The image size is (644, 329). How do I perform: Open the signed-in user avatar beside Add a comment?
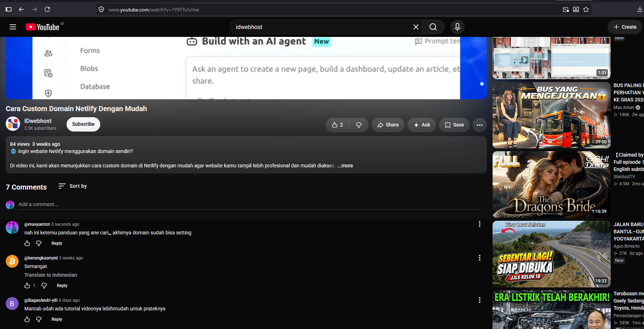point(10,205)
